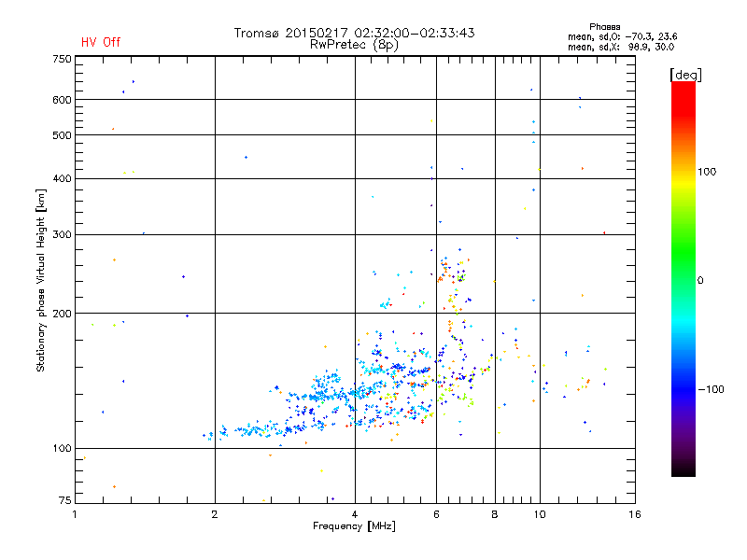The width and height of the screenshot is (747, 560).
Task: Click the '200' y-axis tick label
Action: click(x=62, y=314)
